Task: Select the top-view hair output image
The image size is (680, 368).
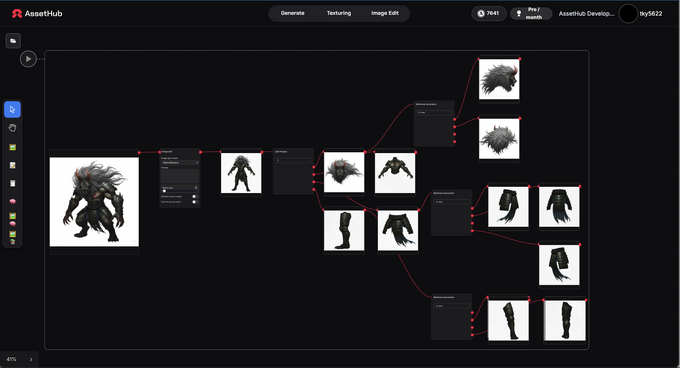Action: tap(499, 139)
